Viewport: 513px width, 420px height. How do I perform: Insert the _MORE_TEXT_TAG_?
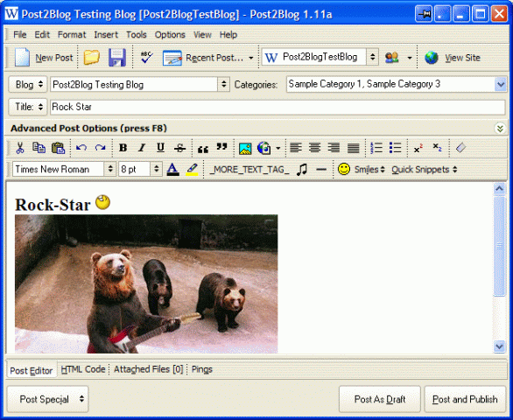[x=249, y=170]
